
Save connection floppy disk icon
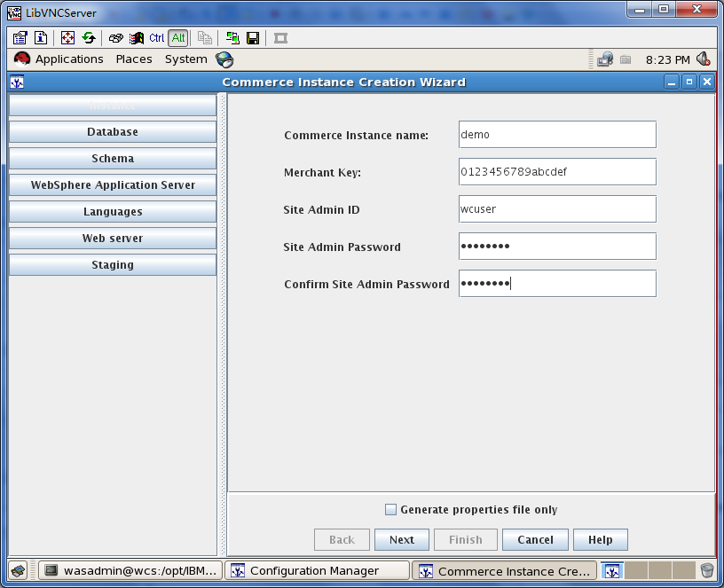pyautogui.click(x=253, y=38)
